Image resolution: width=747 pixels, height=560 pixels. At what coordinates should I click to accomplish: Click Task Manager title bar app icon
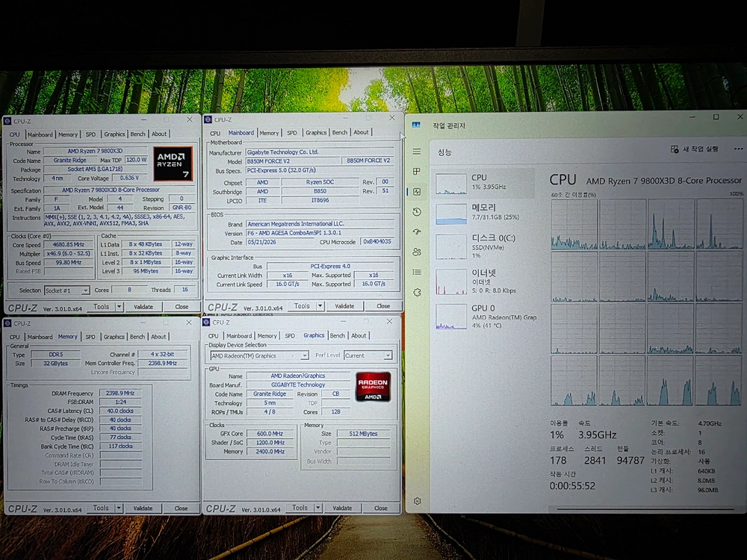pyautogui.click(x=416, y=125)
